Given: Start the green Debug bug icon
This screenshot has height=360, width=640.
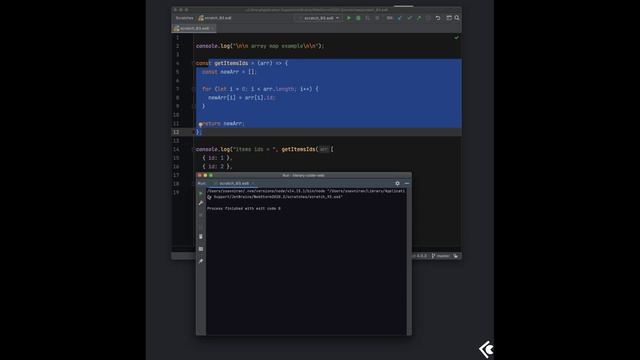Looking at the screenshot, I should click(x=358, y=18).
